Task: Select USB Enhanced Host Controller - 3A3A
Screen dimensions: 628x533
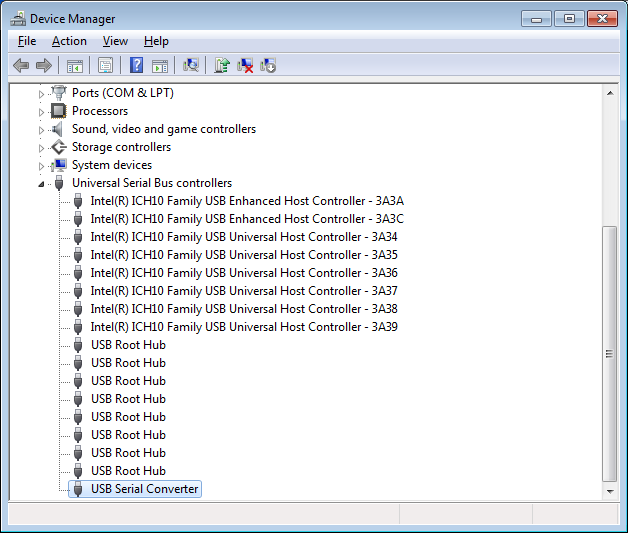Action: point(246,201)
